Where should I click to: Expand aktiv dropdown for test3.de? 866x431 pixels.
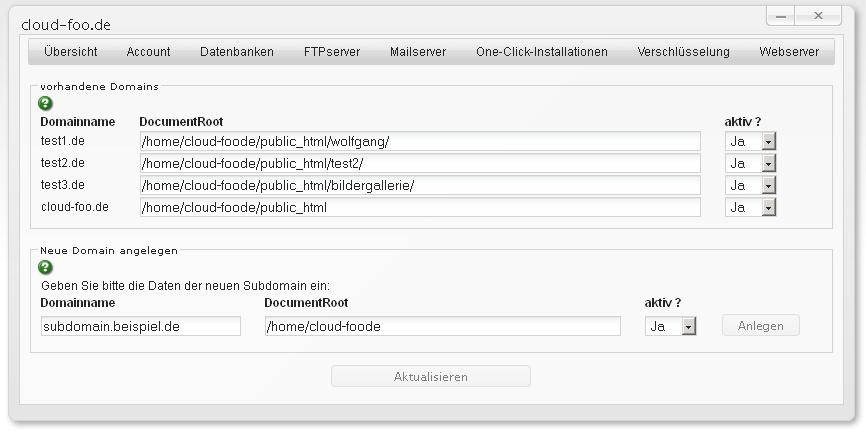[751, 186]
